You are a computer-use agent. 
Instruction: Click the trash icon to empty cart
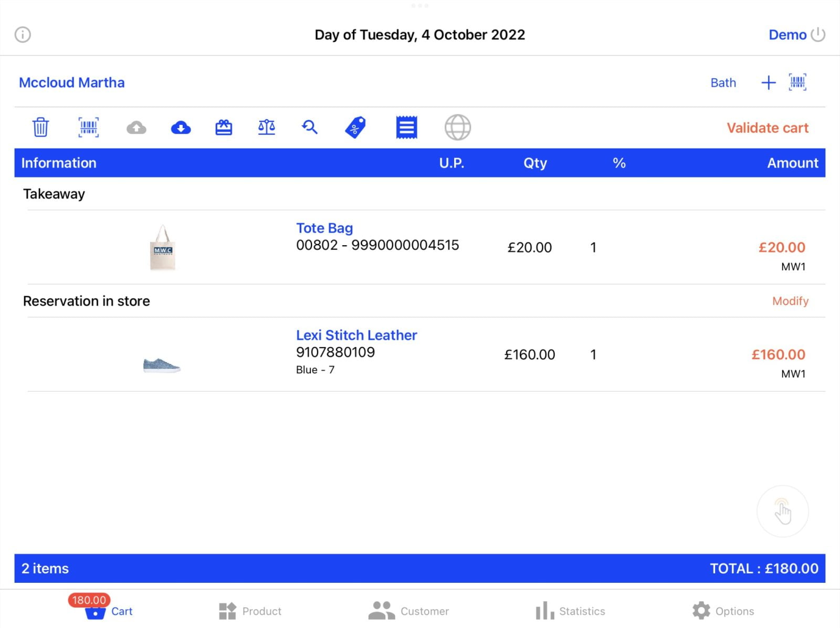coord(40,128)
